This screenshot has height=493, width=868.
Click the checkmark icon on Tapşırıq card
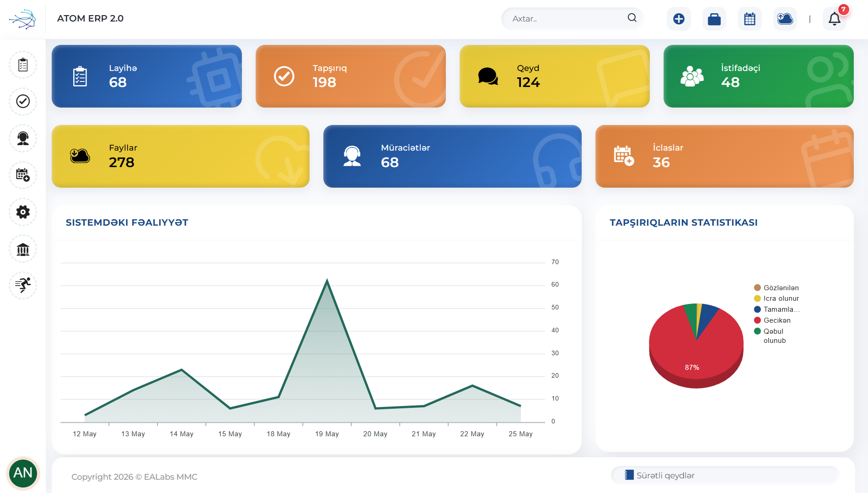click(284, 76)
